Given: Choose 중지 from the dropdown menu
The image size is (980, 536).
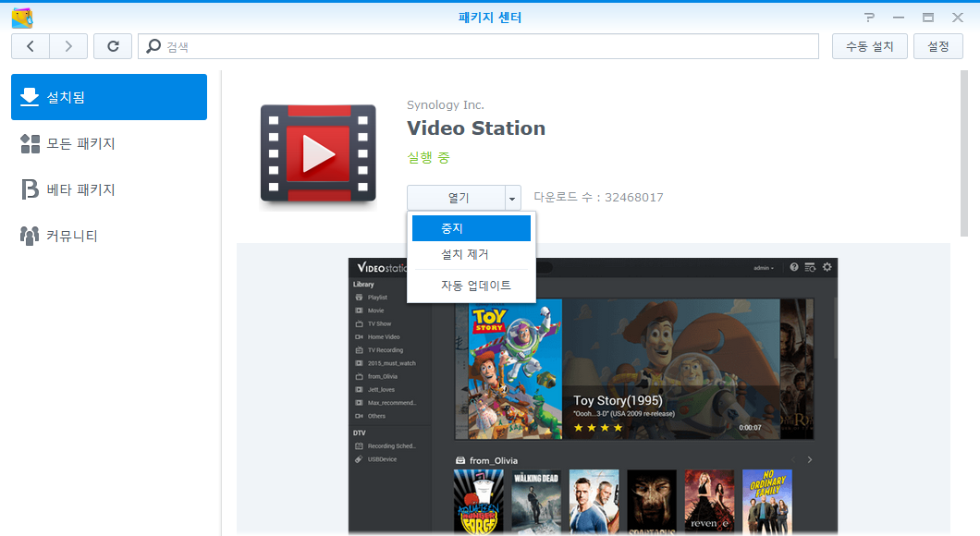Looking at the screenshot, I should point(472,228).
